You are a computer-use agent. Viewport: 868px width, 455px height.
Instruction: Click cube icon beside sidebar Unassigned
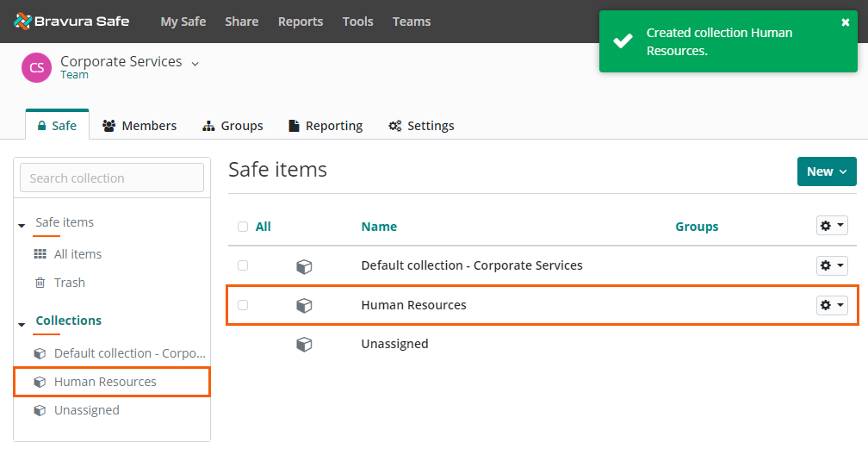pos(40,411)
